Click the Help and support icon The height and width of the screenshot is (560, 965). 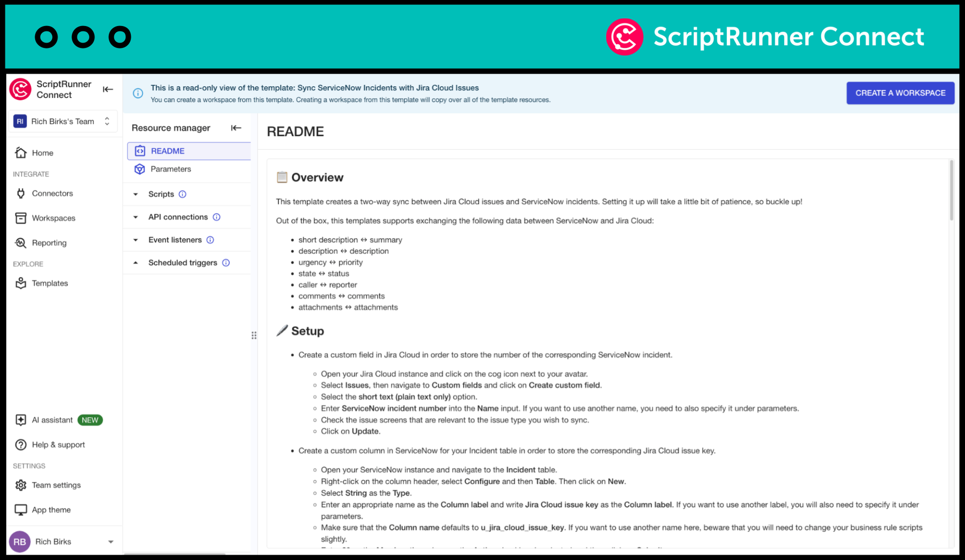coord(20,444)
